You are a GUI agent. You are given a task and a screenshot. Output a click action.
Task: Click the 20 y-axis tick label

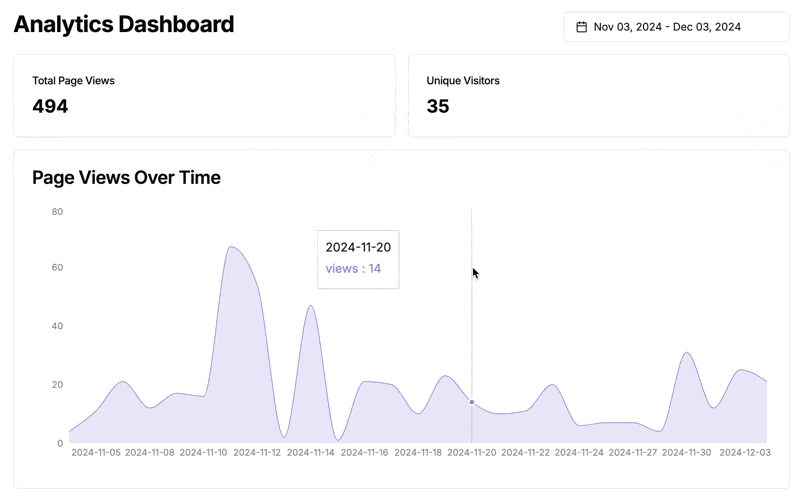point(57,385)
